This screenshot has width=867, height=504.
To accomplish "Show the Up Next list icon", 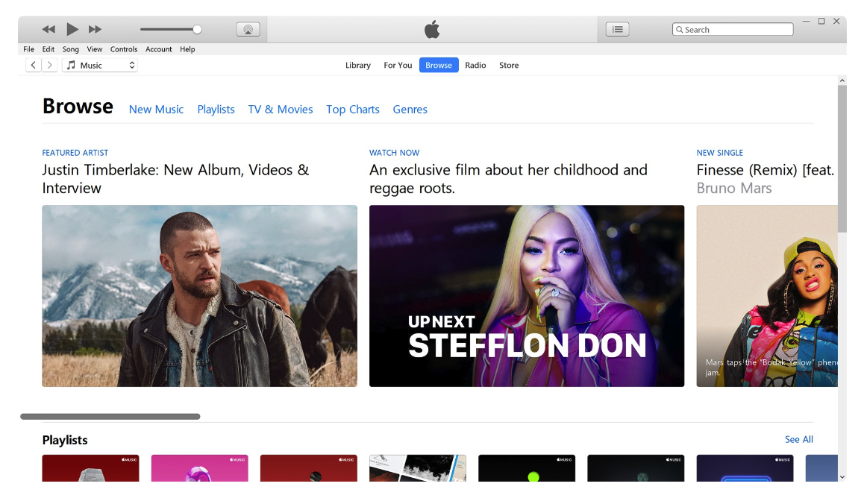I will click(x=618, y=29).
